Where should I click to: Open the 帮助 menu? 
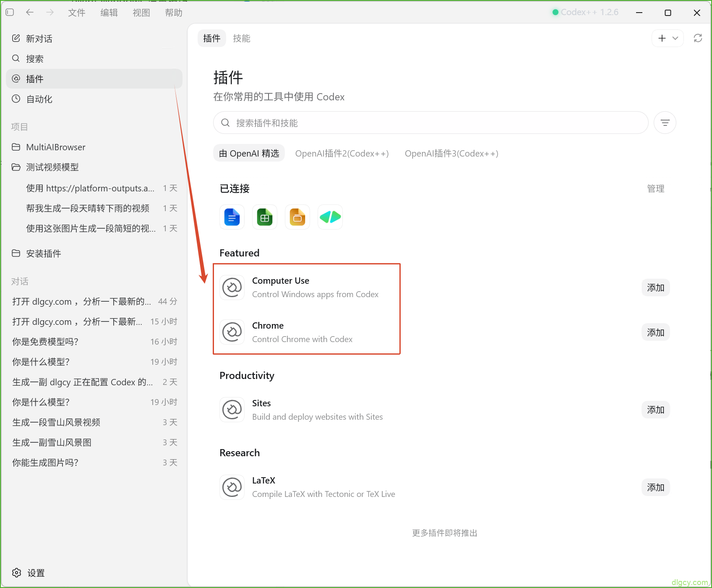coord(174,13)
